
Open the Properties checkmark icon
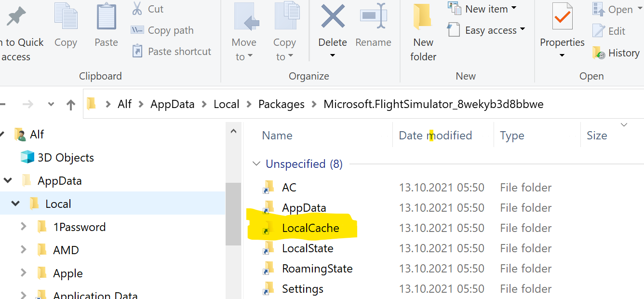click(x=562, y=17)
